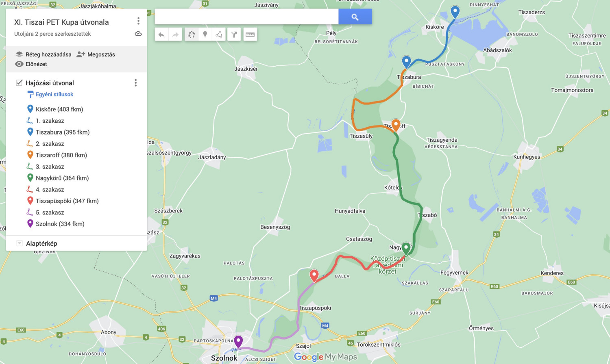Open the map title three-dot menu
610x364 pixels.
[x=138, y=21]
